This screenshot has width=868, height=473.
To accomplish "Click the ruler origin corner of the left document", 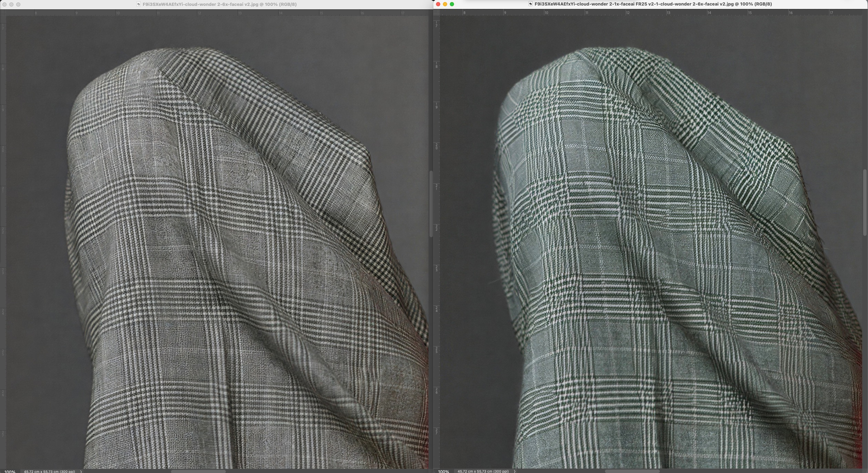I will (3, 13).
